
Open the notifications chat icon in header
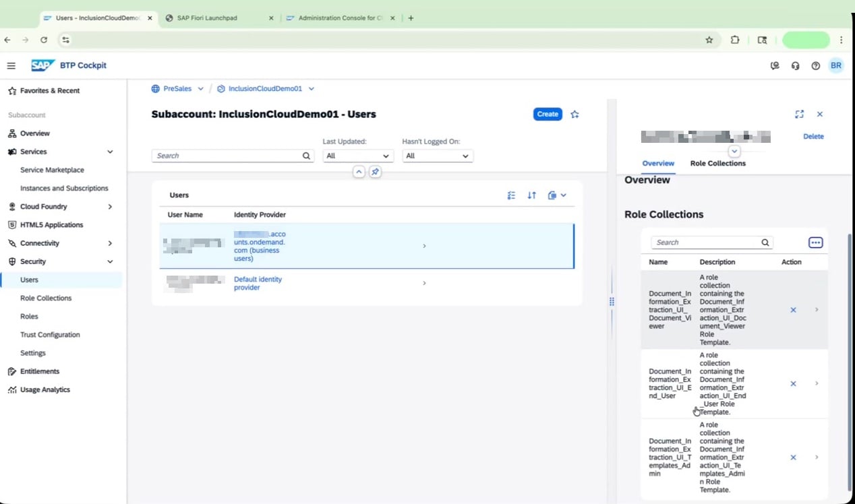[775, 66]
